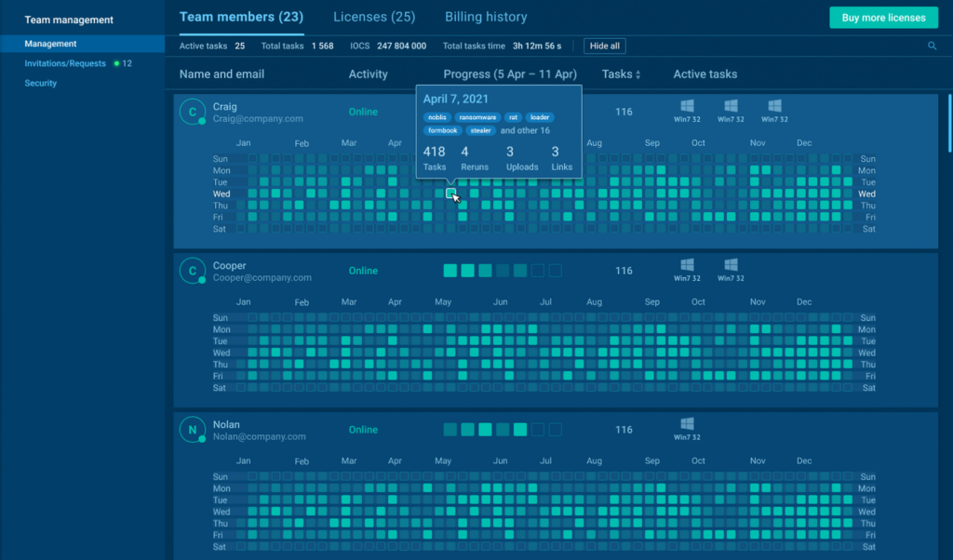Screen dimensions: 953x560
Task: Open Craig's first Win7 32 active task
Action: pos(687,111)
